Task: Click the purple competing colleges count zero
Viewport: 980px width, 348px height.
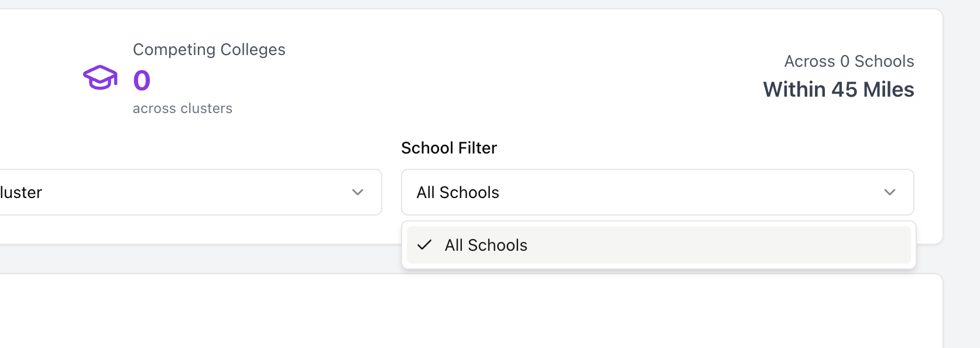Action: coord(142,80)
